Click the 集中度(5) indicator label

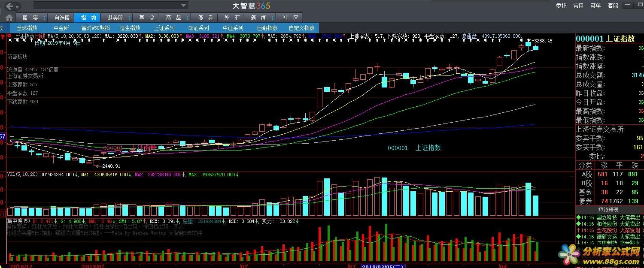[x=18, y=221]
